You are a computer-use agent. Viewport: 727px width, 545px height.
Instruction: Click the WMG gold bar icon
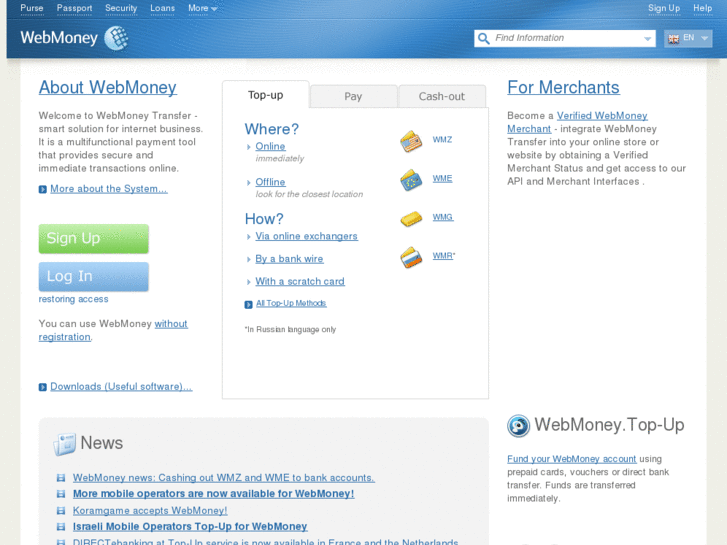click(x=411, y=218)
